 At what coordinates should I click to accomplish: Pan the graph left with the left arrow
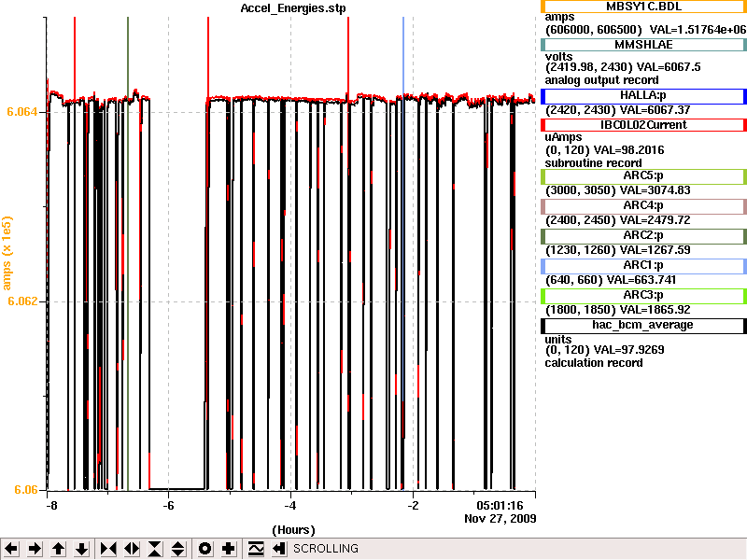point(11,549)
